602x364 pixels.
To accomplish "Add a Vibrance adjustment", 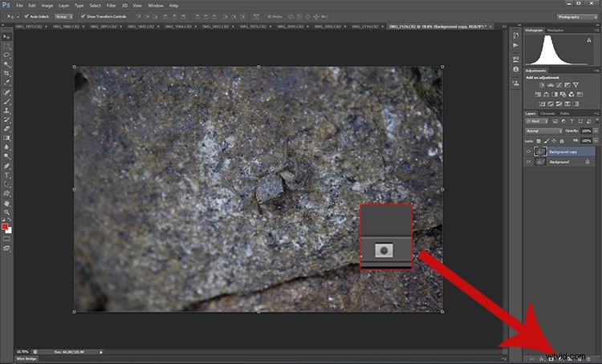I will tap(576, 85).
